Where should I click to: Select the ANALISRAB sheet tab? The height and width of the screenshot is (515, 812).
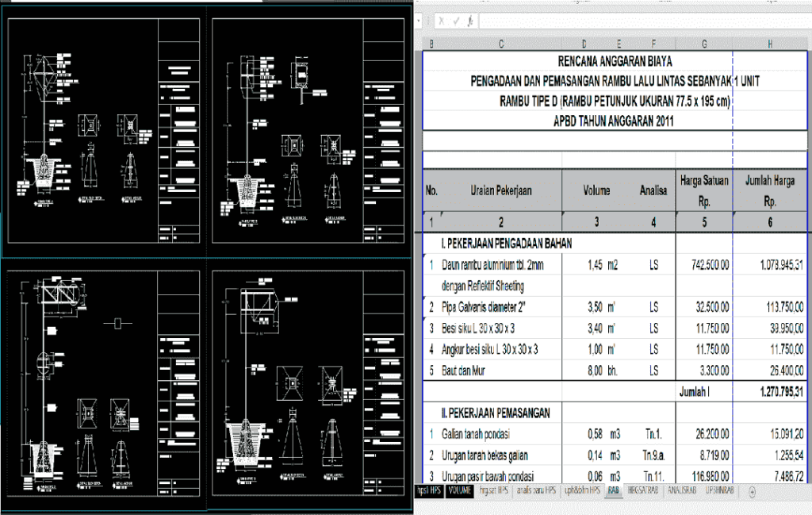[680, 492]
